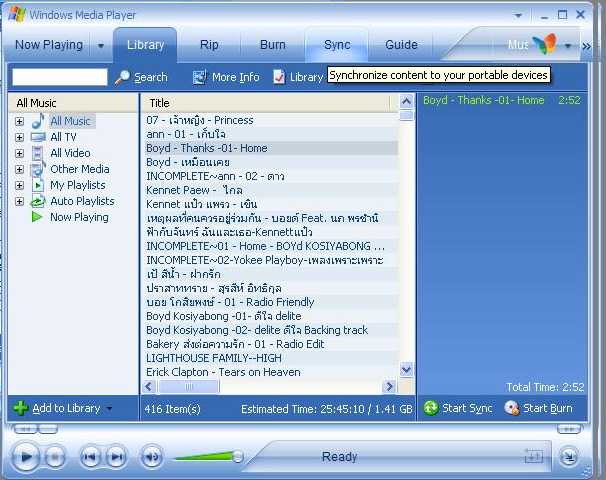
Task: Select the All Music note icon
Action: (37, 121)
